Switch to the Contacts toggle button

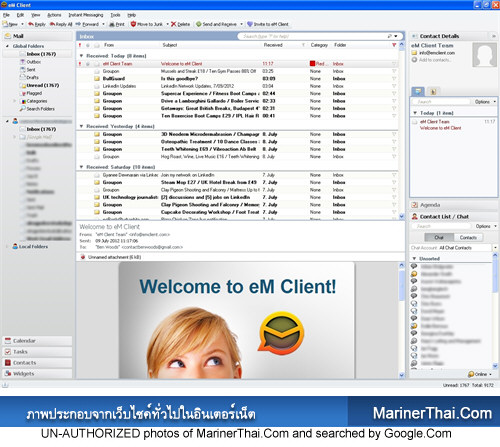pos(468,237)
